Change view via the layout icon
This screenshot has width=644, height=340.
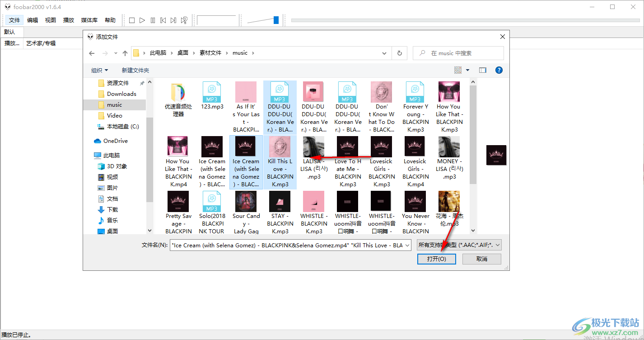(458, 70)
